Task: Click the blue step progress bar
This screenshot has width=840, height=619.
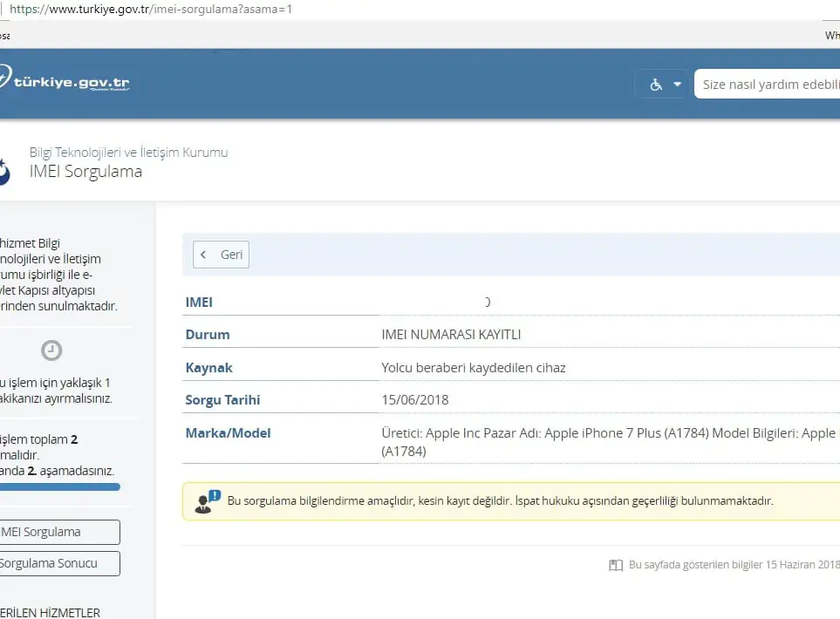Action: click(59, 487)
